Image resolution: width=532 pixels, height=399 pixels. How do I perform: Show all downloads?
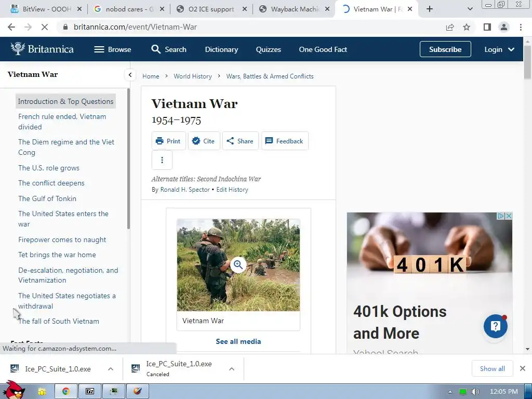[x=493, y=368]
